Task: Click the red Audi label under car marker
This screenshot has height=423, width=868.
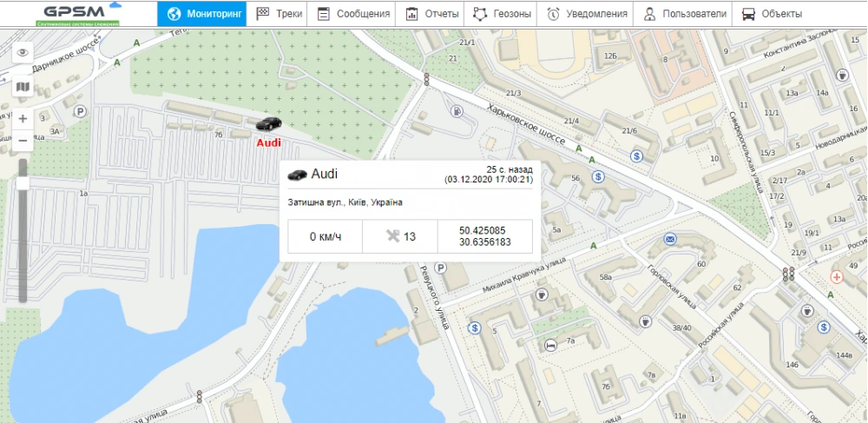Action: 269,142
